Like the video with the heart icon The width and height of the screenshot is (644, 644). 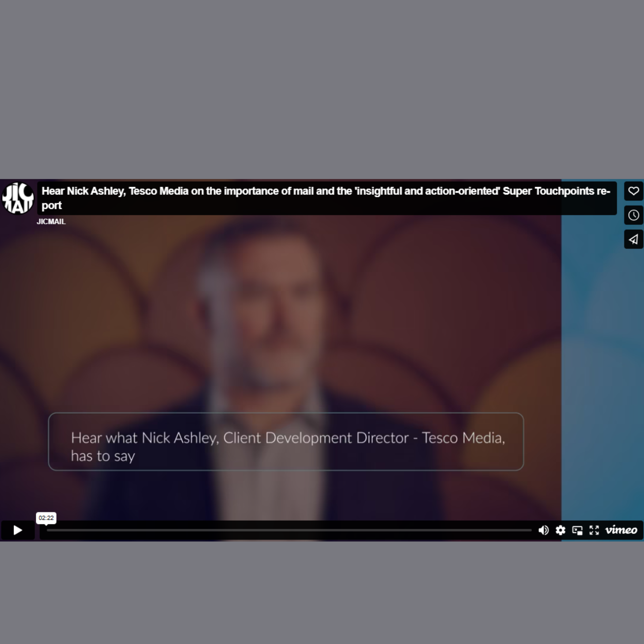(633, 191)
